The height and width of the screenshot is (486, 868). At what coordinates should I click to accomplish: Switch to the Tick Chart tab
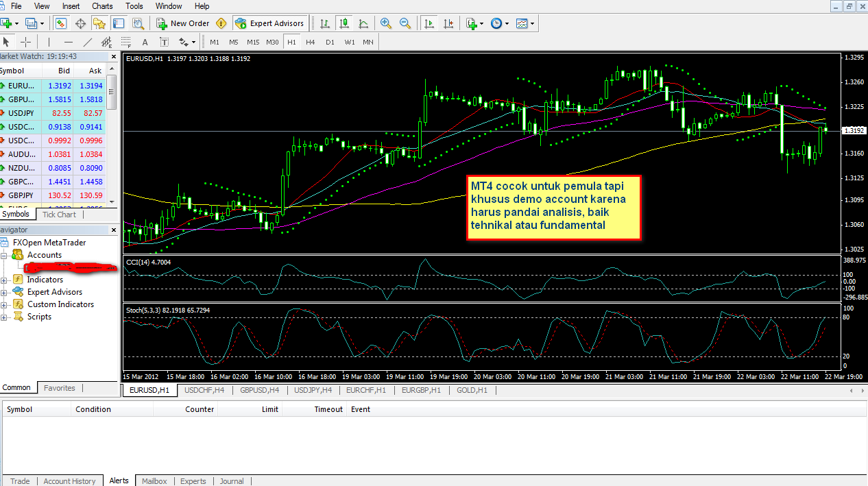60,215
